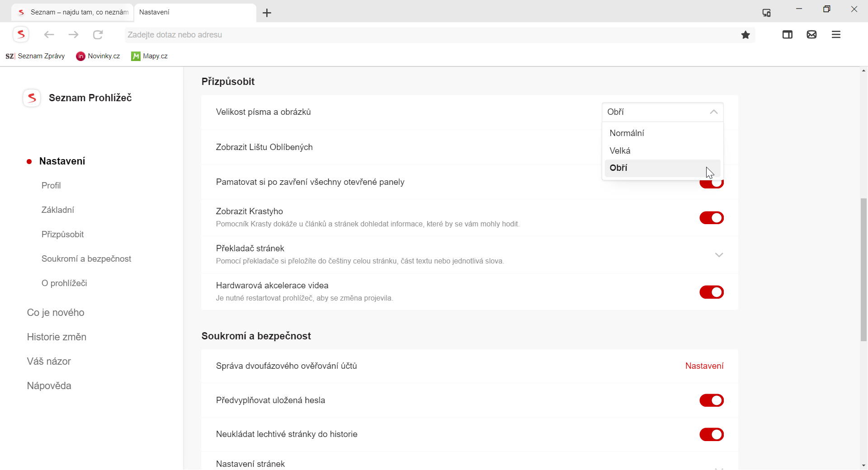This screenshot has height=470, width=868.
Task: Click the Nastavení stránek row
Action: click(470, 461)
